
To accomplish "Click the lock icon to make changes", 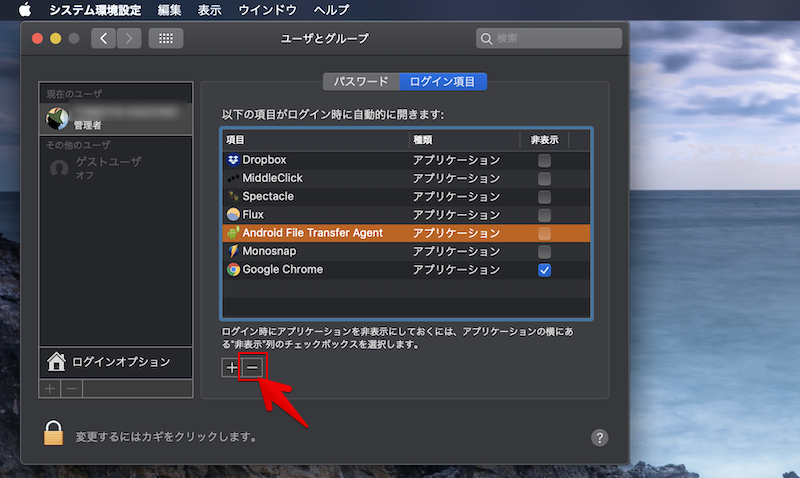I will click(x=54, y=433).
